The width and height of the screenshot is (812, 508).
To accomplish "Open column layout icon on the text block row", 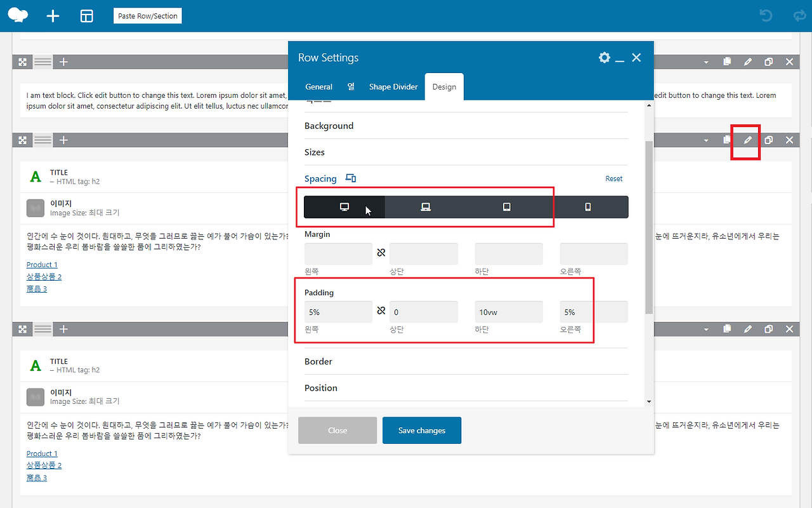I will (x=43, y=62).
